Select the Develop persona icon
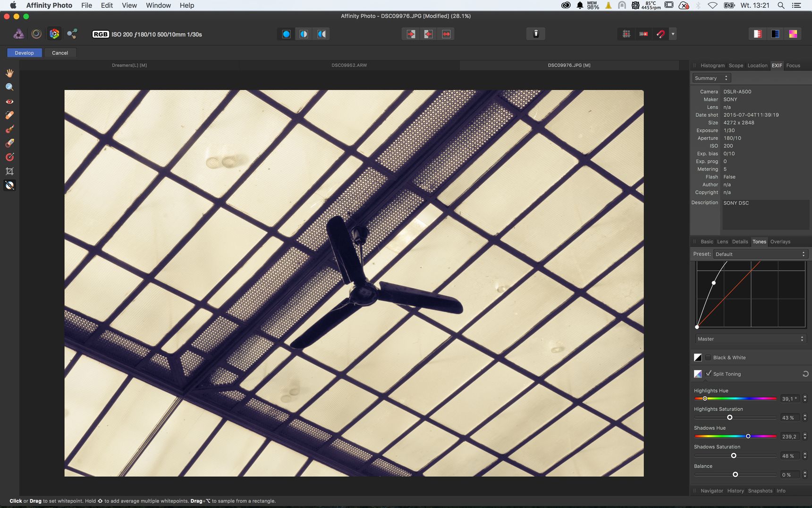 click(54, 34)
